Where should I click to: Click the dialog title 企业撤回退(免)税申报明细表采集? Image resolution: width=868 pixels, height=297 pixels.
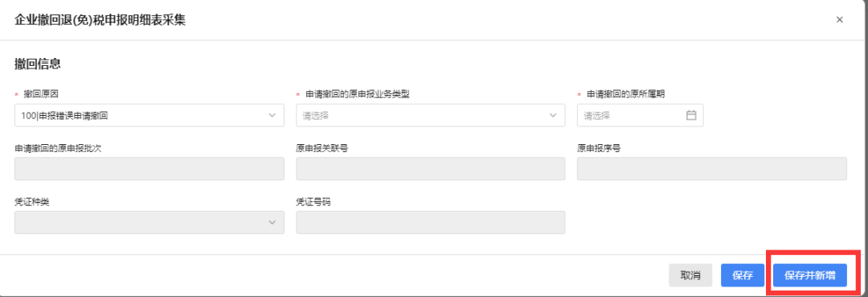pos(100,20)
